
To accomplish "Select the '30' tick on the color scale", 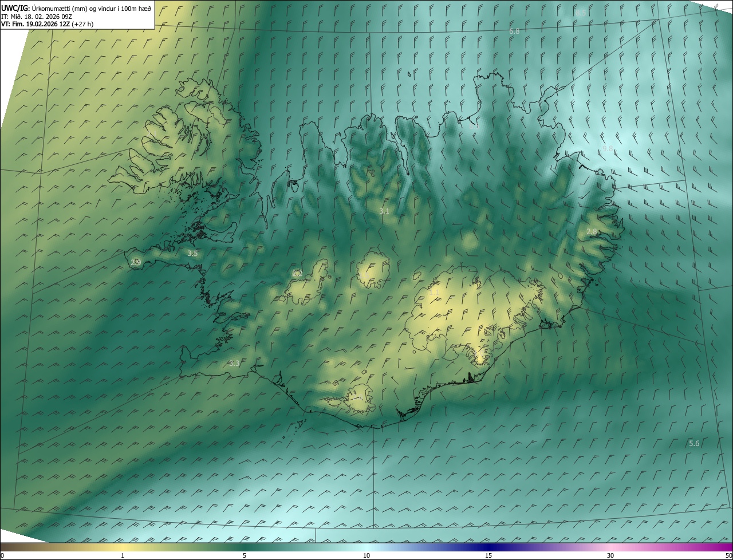I will point(610,555).
